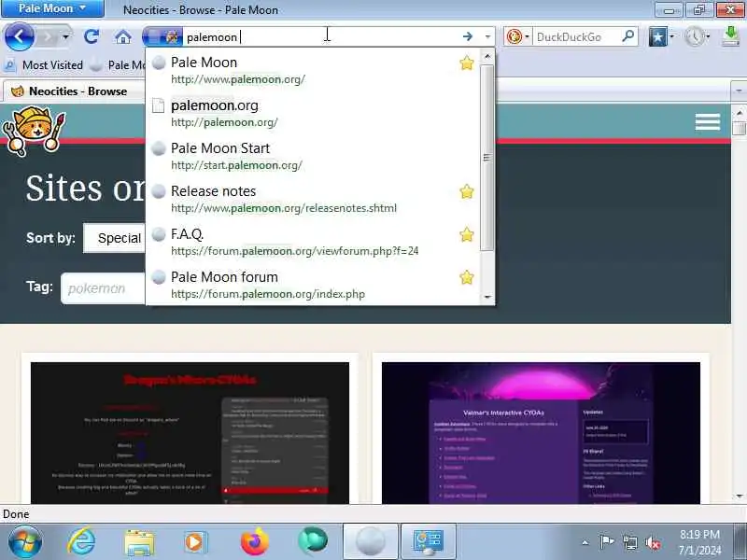Open the hamburger menu on Neocities page

coord(708,121)
